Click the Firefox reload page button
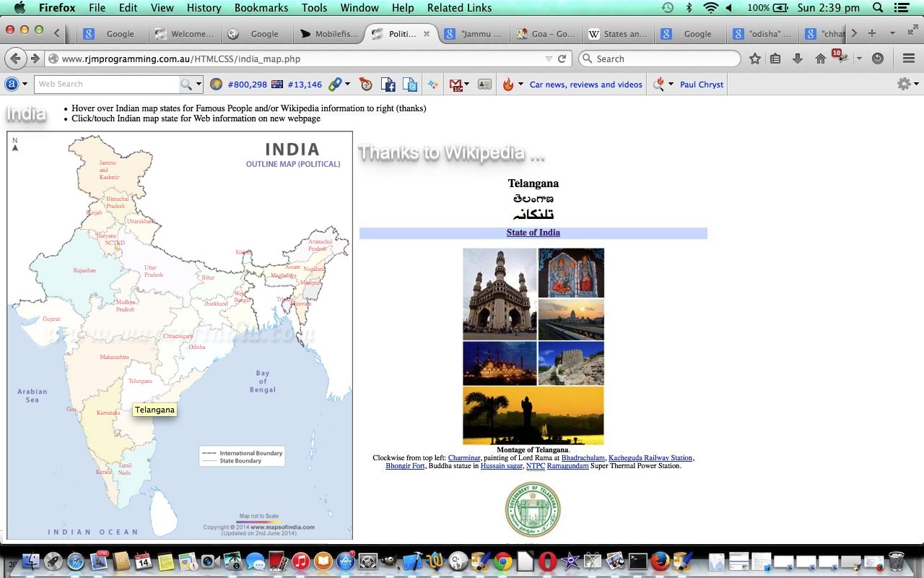The image size is (924, 578). (562, 59)
